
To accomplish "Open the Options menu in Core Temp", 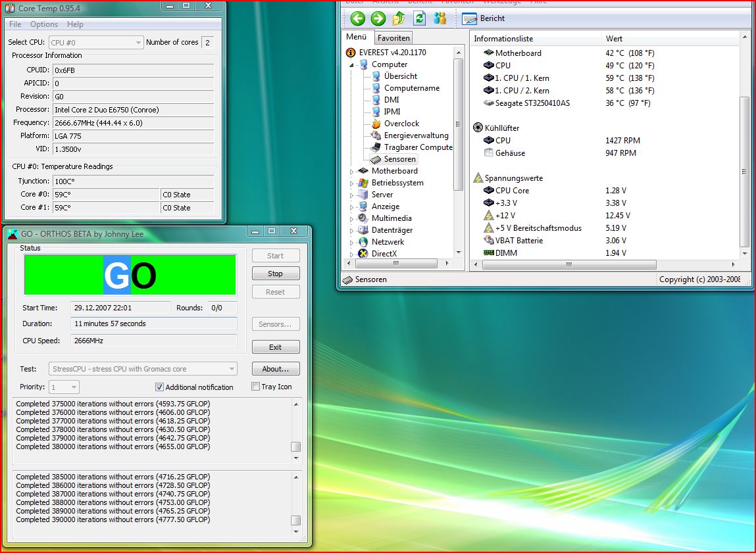I will click(44, 24).
